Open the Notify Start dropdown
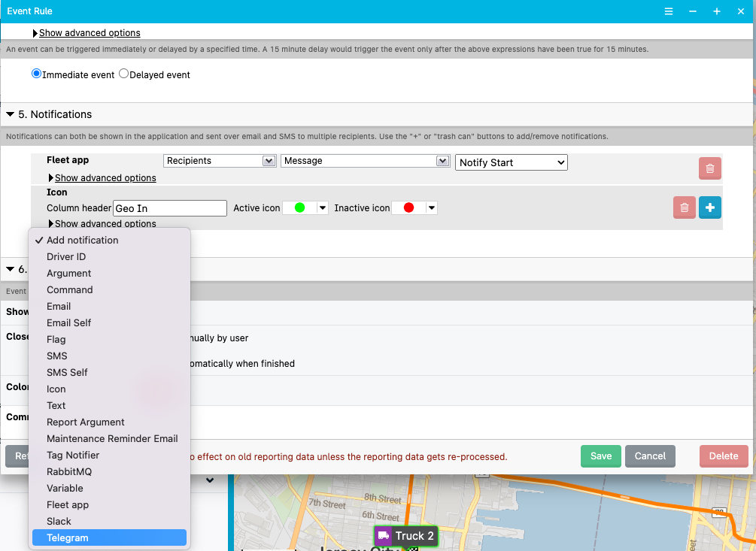 (512, 162)
